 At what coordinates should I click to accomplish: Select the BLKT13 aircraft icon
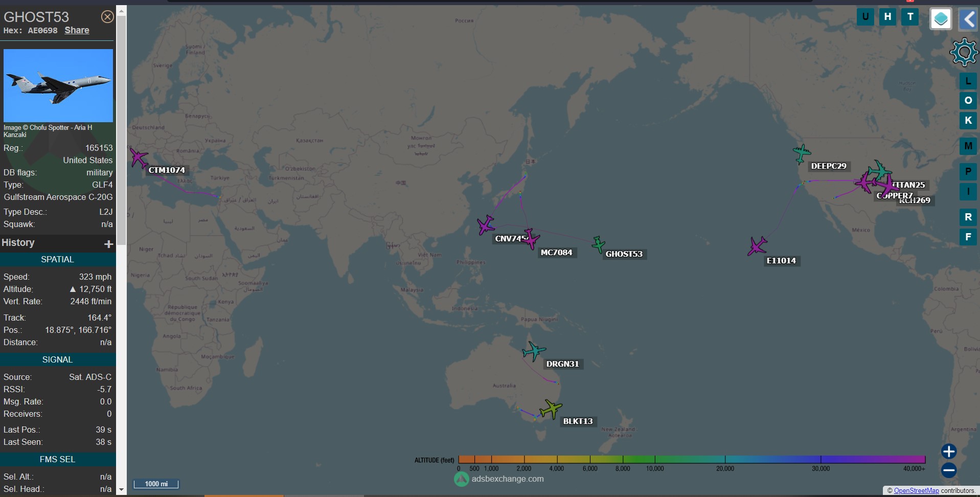click(551, 409)
